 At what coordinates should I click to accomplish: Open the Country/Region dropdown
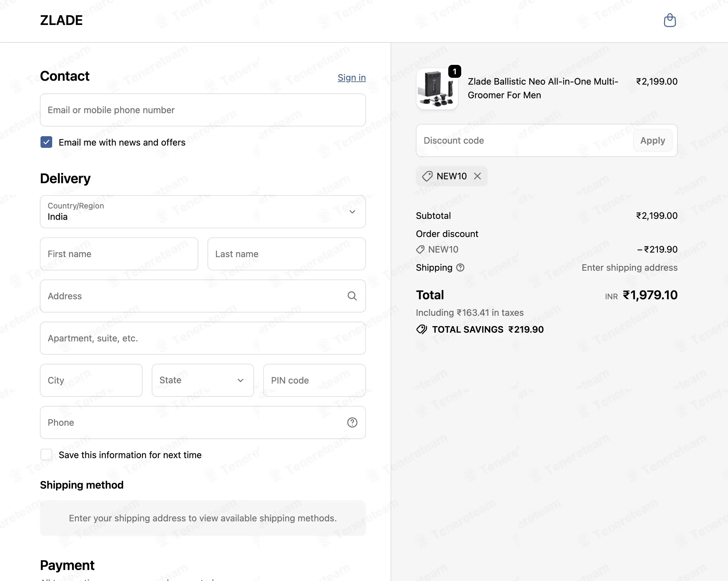click(203, 211)
